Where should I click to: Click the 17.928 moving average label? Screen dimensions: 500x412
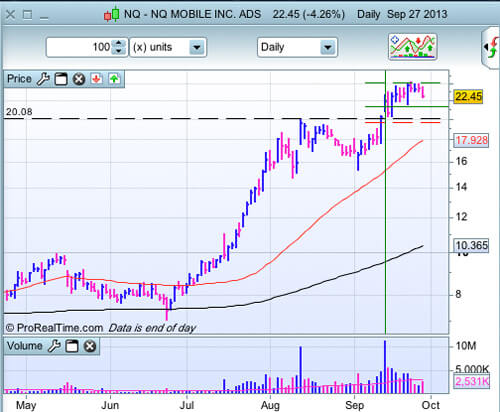coord(471,140)
